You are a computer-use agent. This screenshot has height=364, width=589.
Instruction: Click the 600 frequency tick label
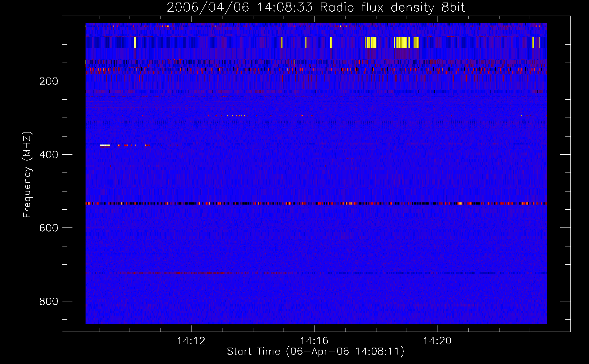click(49, 228)
